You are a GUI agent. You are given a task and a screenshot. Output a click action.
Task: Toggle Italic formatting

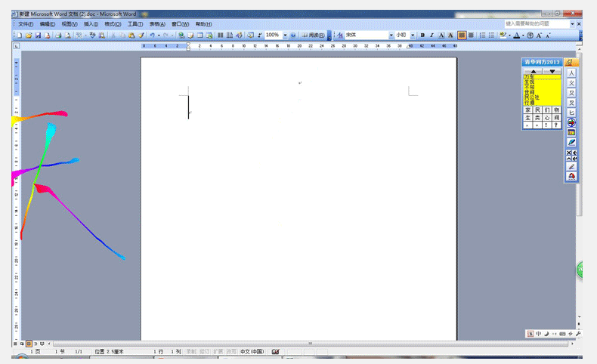tap(432, 35)
